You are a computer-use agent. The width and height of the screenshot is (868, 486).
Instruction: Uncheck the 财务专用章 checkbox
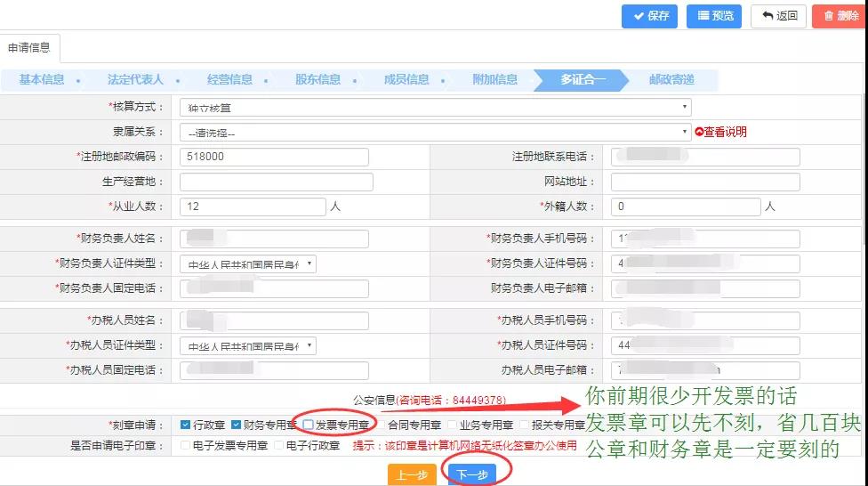pyautogui.click(x=237, y=425)
